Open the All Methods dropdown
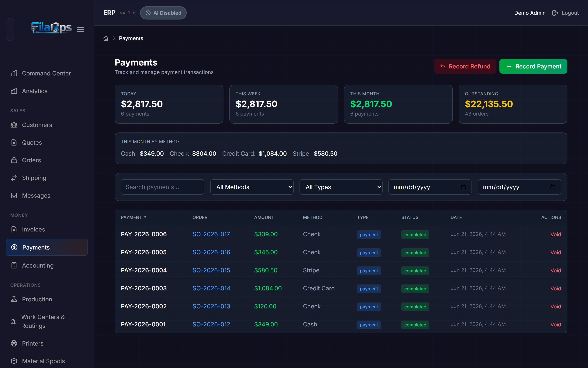The image size is (588, 368). point(252,187)
